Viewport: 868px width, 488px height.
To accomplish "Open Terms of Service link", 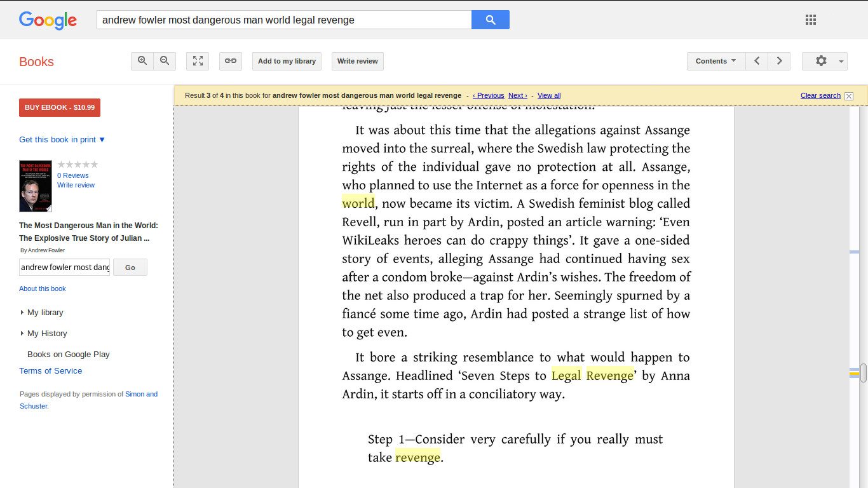I will [50, 370].
